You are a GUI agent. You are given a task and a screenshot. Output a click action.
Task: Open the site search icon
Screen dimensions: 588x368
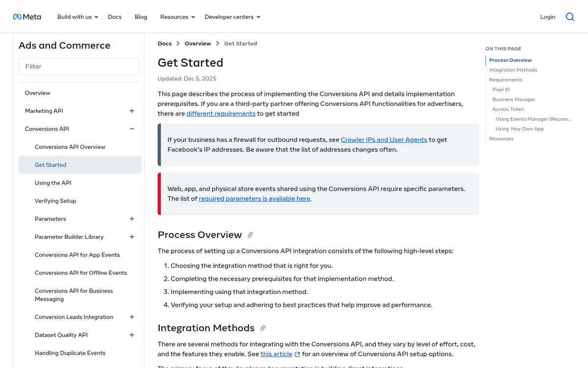click(570, 16)
